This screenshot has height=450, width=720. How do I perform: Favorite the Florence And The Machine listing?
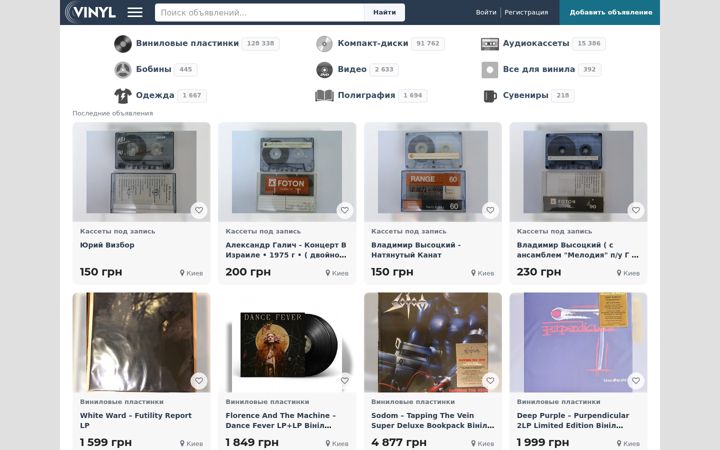[344, 381]
